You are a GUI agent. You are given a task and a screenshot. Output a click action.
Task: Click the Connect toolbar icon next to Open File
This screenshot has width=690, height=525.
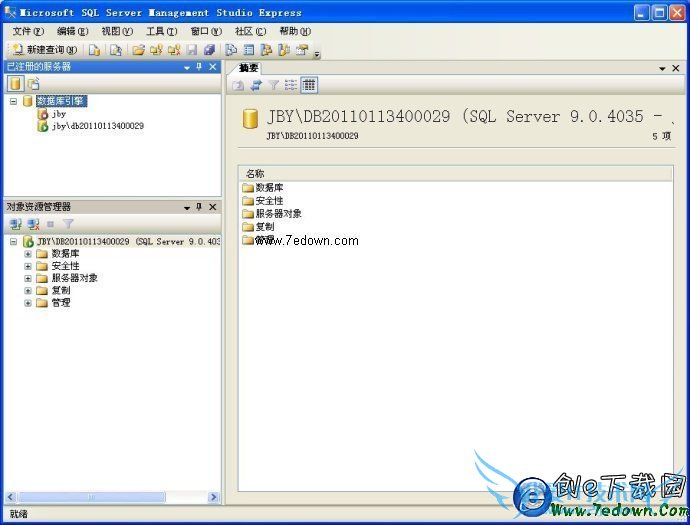(156, 50)
